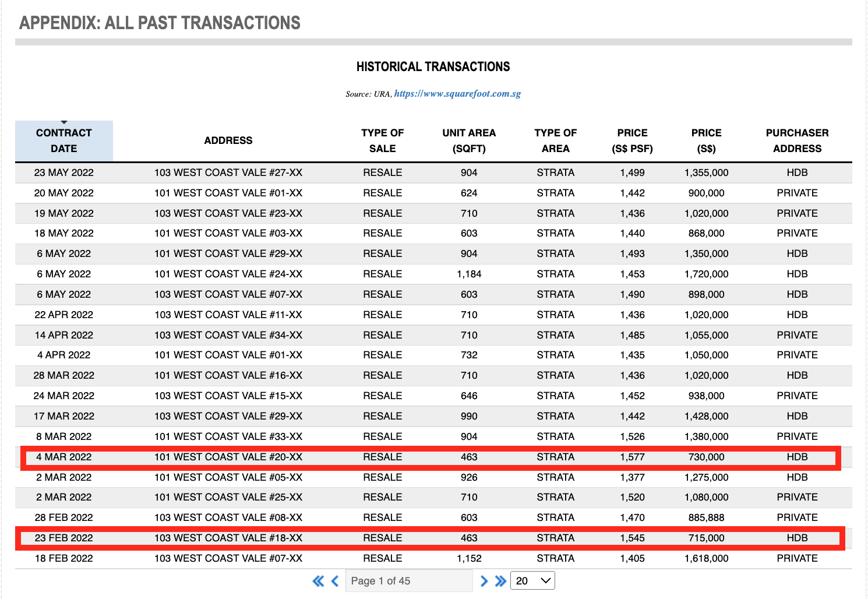Sort by Price (S$ PSF) header

click(633, 140)
